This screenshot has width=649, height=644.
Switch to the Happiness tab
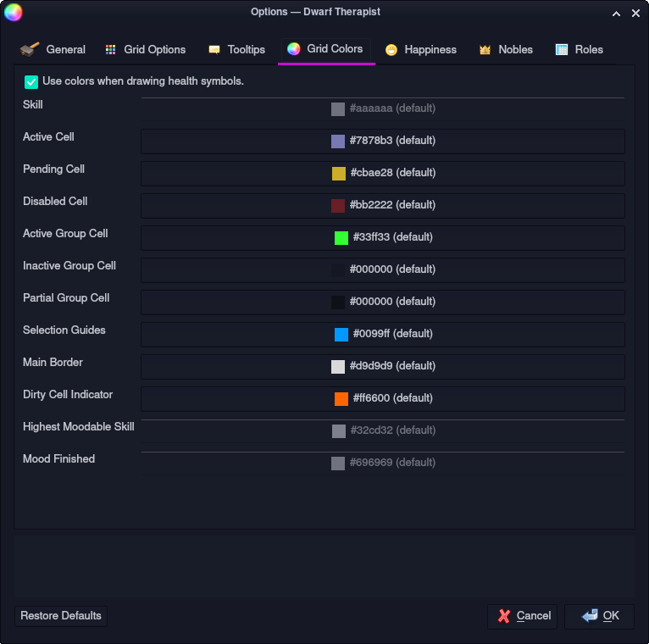point(421,50)
